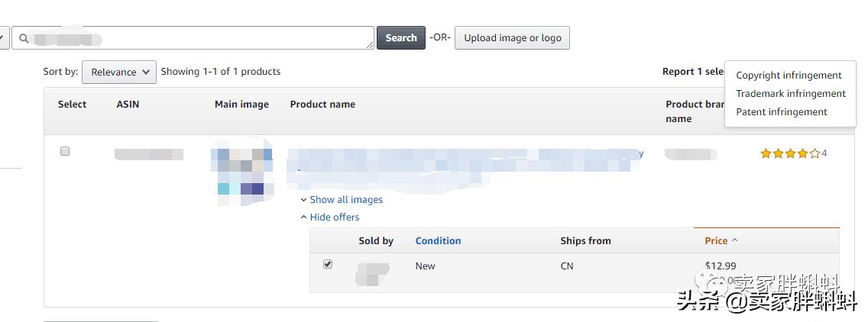The height and width of the screenshot is (322, 868).
Task: Click the dropdown arrow left of search box
Action: (x=3, y=38)
